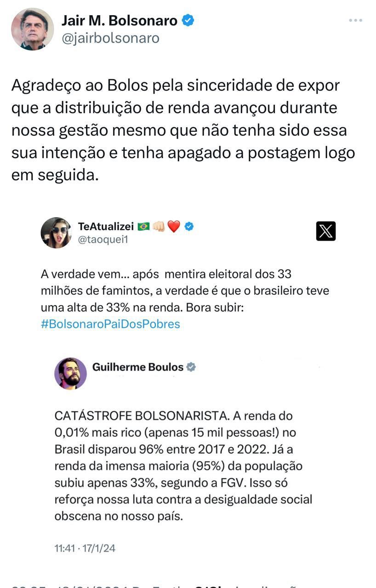The width and height of the screenshot is (376, 588).
Task: Open the quoted TeAtualizei tweet
Action: (x=184, y=289)
